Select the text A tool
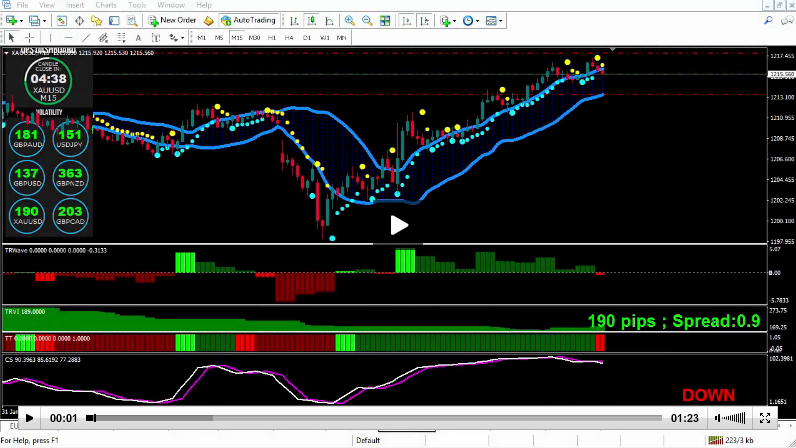The width and height of the screenshot is (796, 448). click(x=138, y=38)
